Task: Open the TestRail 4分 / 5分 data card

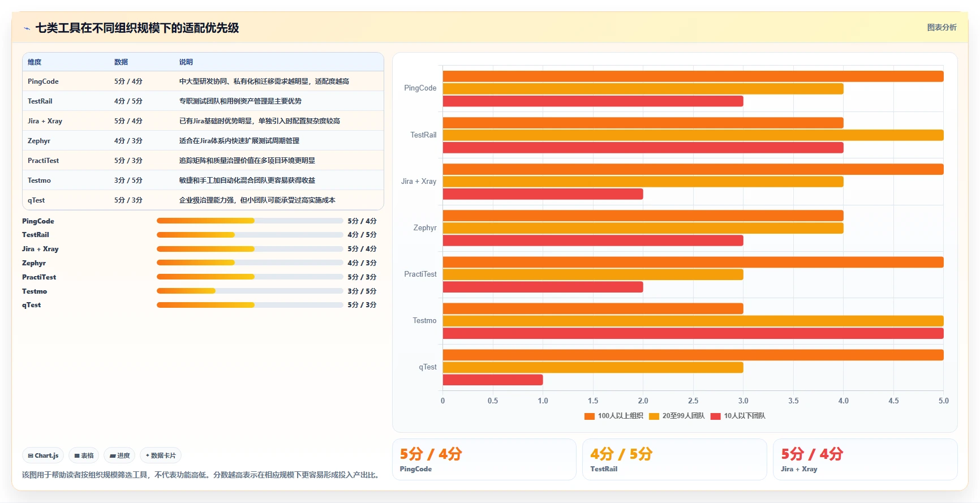Action: click(674, 459)
